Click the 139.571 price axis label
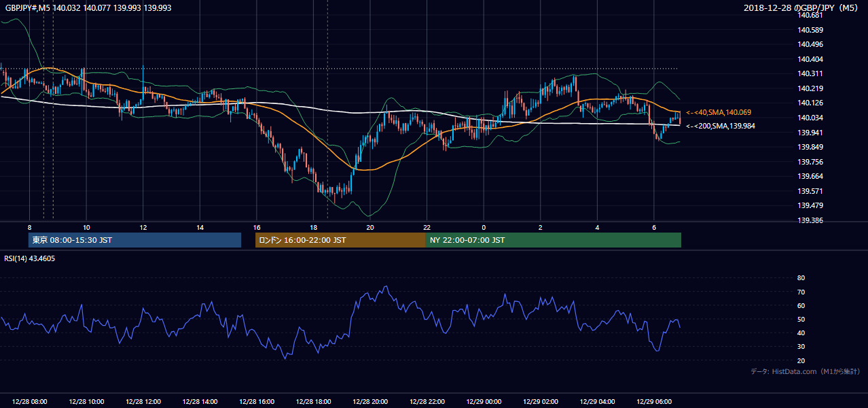The width and height of the screenshot is (868, 408). point(811,191)
